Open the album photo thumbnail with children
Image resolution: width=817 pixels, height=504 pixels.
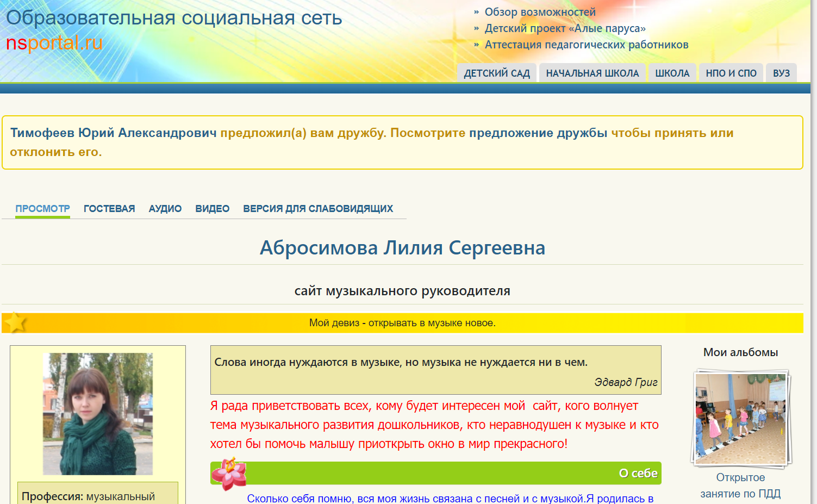pyautogui.click(x=741, y=419)
